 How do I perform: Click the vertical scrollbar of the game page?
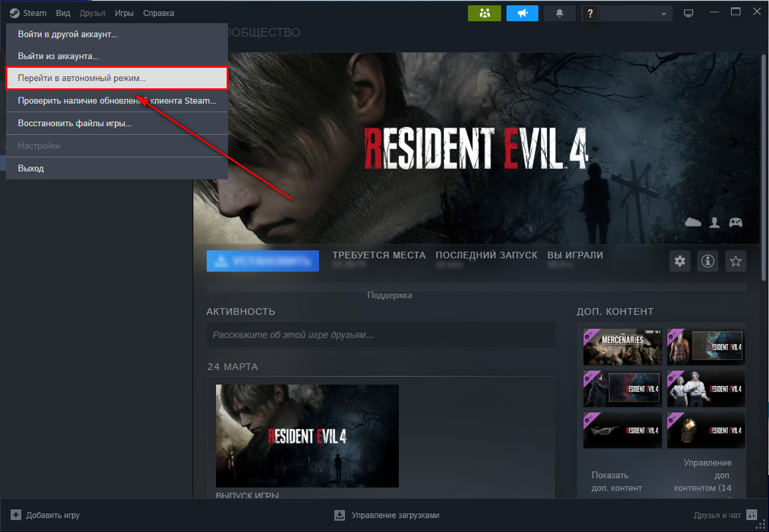click(x=764, y=167)
